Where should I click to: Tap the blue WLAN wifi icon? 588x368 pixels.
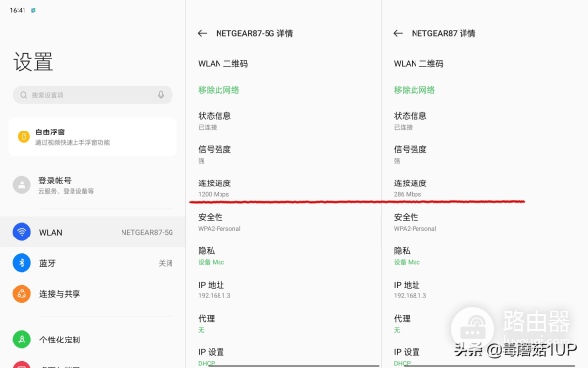pyautogui.click(x=22, y=232)
